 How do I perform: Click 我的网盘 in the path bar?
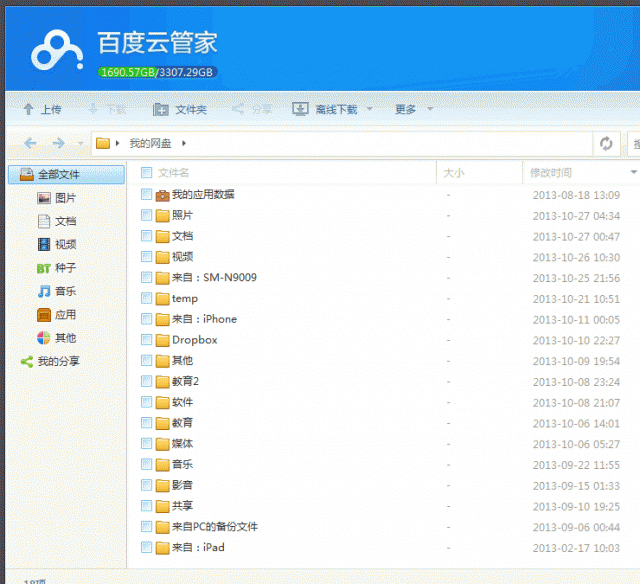point(150,143)
